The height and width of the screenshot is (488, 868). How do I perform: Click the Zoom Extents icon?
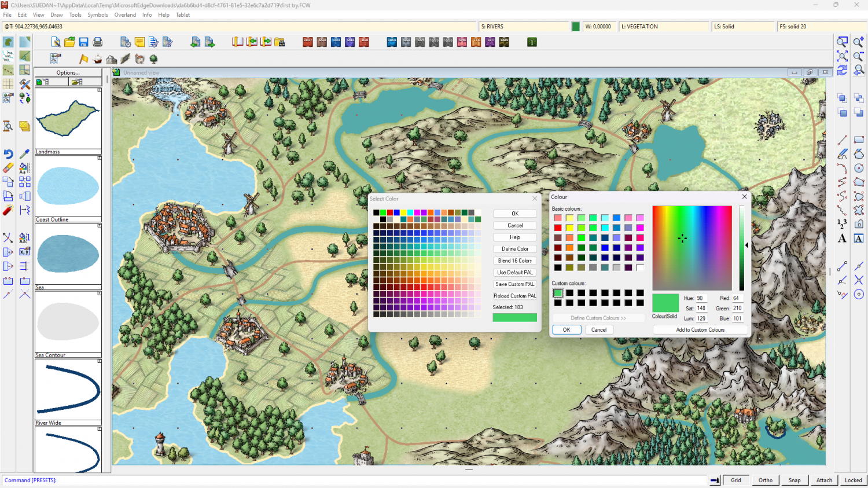point(842,56)
